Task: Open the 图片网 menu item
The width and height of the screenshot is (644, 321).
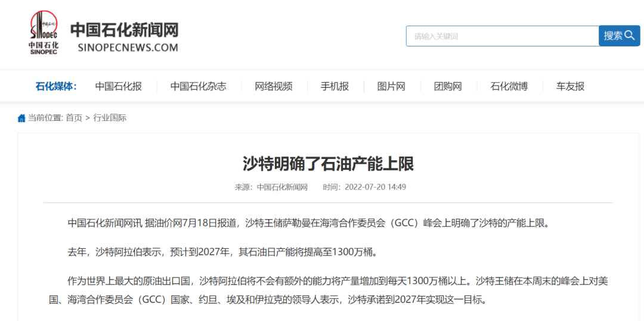Action: coord(391,86)
